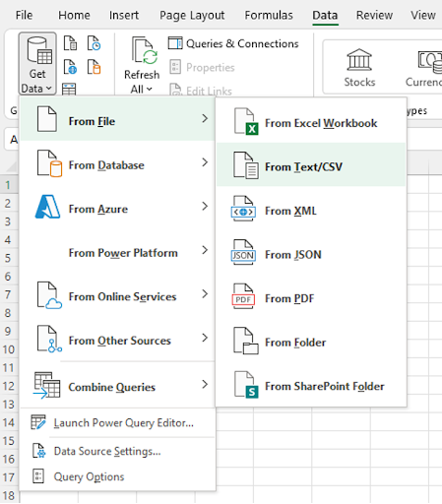Choose From Excel Workbook submenu item
The height and width of the screenshot is (504, 442).
pos(311,121)
